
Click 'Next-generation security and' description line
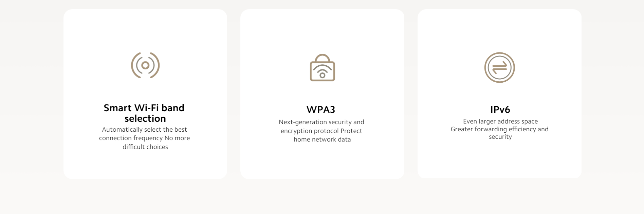[x=321, y=122]
